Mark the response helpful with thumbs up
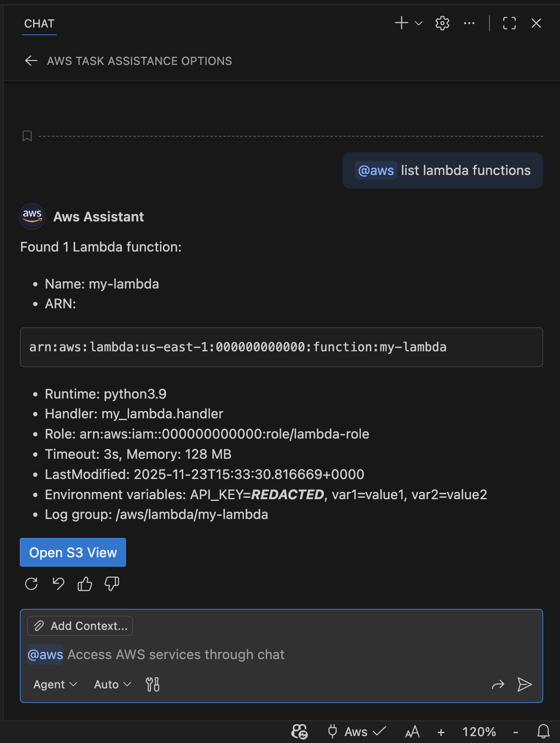 click(x=85, y=583)
